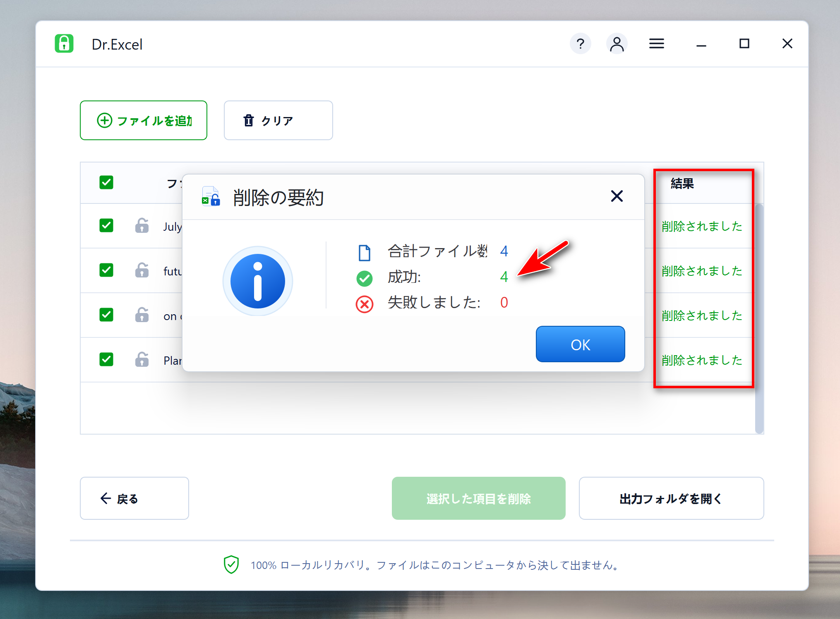Close the Dr.Excel window

pos(787,43)
